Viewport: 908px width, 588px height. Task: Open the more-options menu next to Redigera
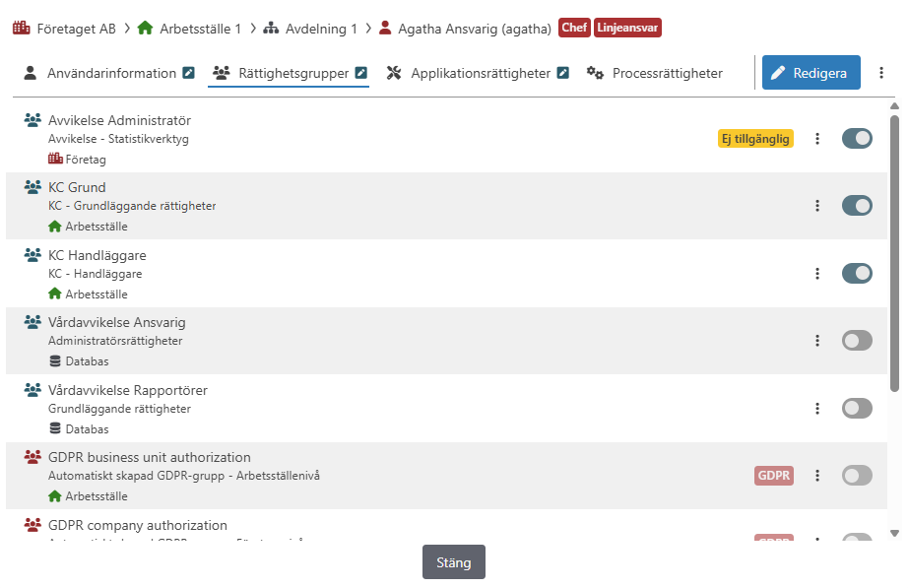click(x=881, y=73)
